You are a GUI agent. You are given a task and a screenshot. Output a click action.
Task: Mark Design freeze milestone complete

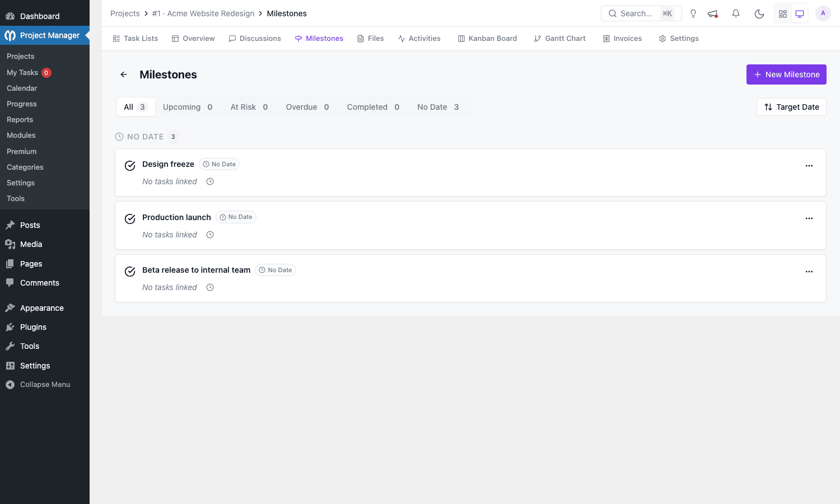[130, 166]
